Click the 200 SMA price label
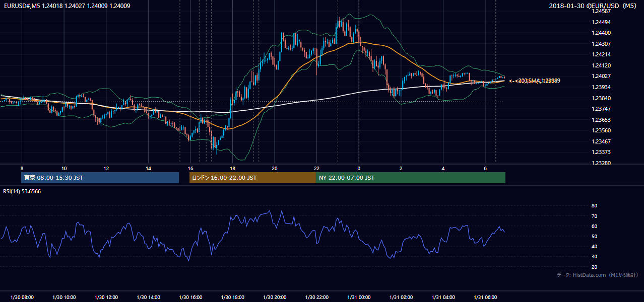 (x=535, y=81)
